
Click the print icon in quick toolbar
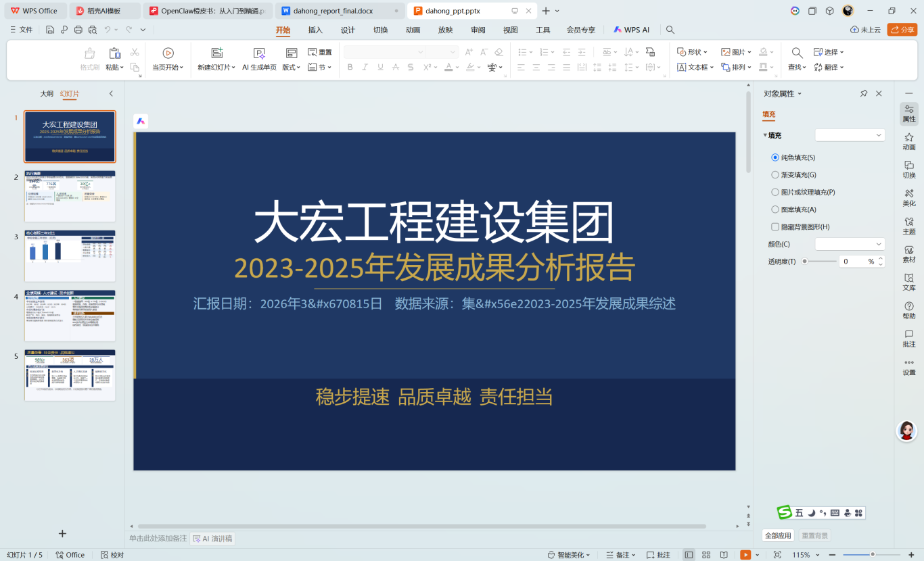(78, 30)
